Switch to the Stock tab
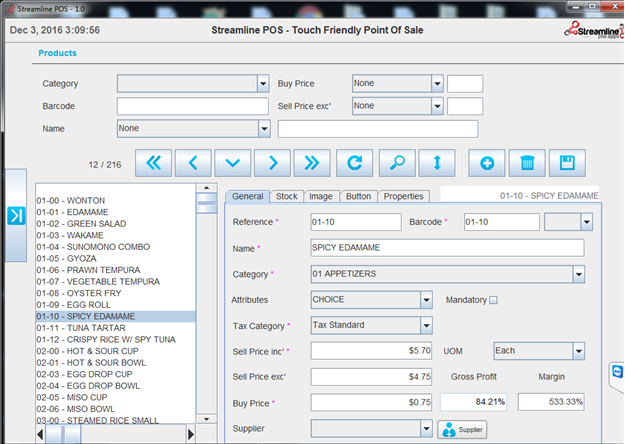The height and width of the screenshot is (444, 625). point(287,196)
